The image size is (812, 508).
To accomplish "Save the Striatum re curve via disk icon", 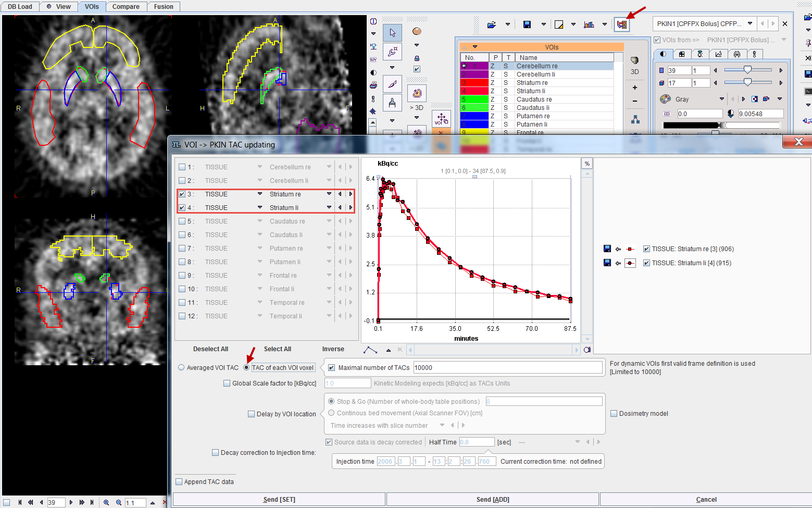I will point(607,249).
